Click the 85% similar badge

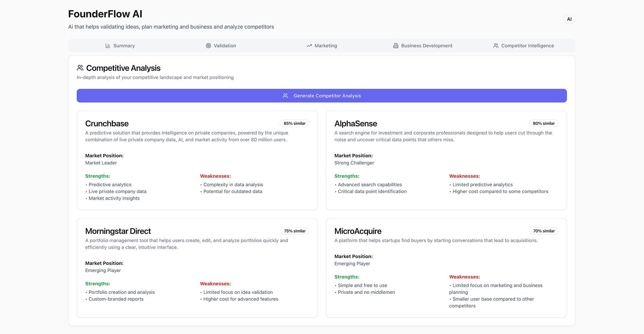(x=295, y=123)
